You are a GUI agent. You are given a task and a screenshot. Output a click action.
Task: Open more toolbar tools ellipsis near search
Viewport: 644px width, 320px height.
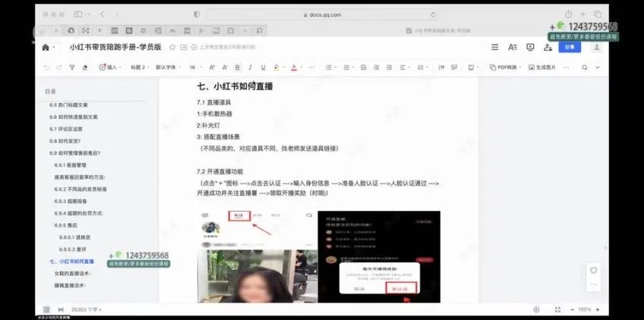(567, 67)
